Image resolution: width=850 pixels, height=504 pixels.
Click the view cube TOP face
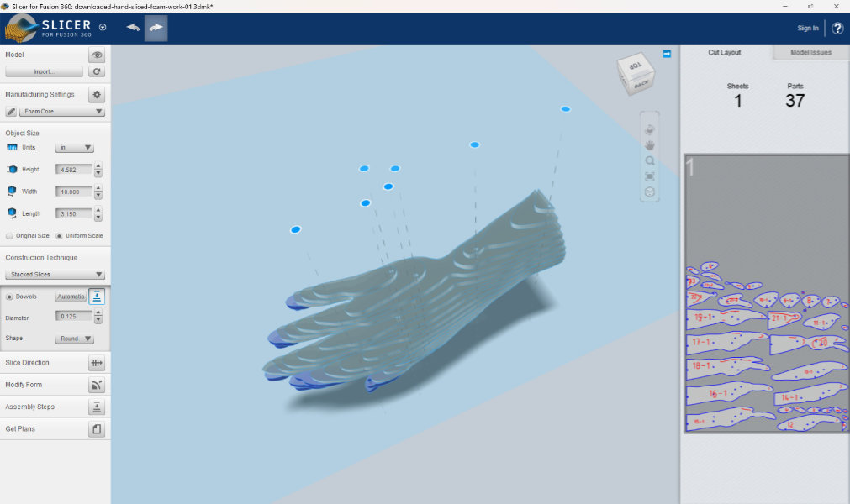click(635, 66)
